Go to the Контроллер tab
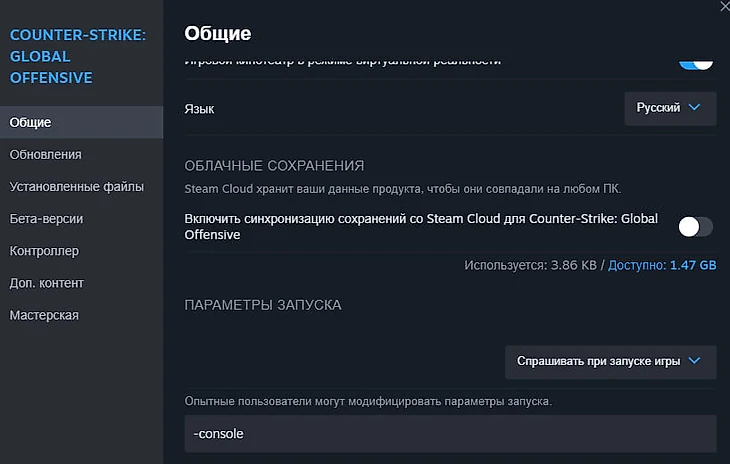The height and width of the screenshot is (464, 730). 81,251
